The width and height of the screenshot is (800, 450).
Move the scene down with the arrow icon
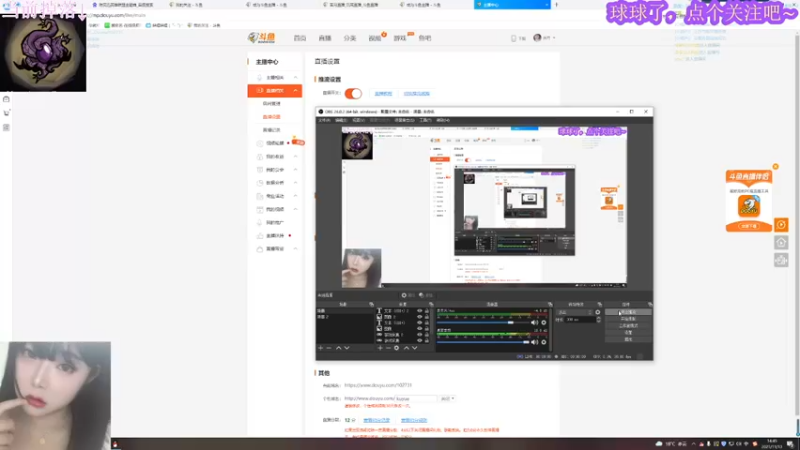pos(347,348)
